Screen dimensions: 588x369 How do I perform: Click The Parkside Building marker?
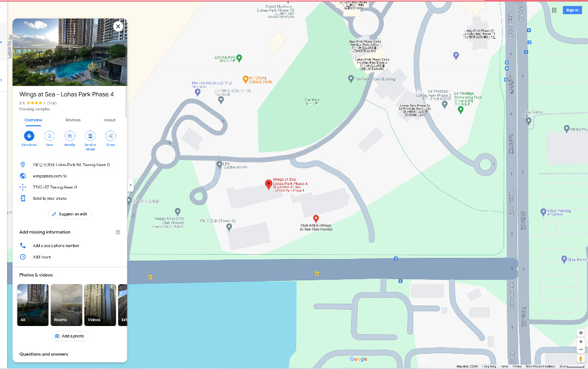click(351, 79)
